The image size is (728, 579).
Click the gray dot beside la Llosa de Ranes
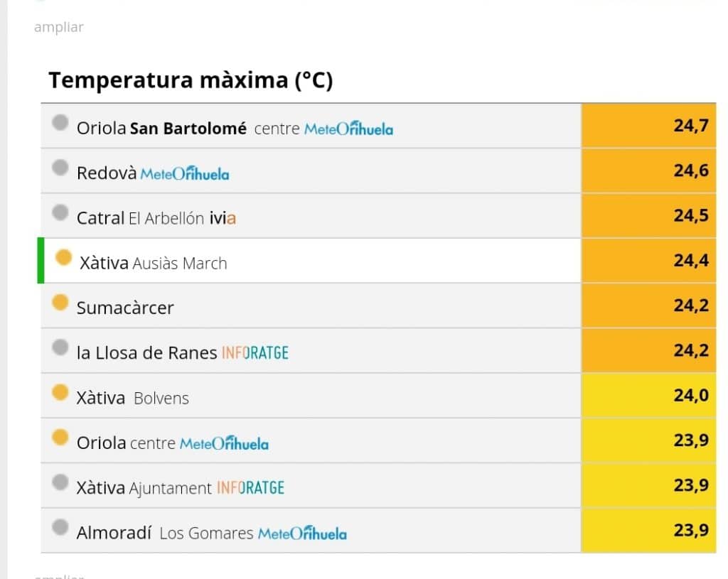[60, 347]
